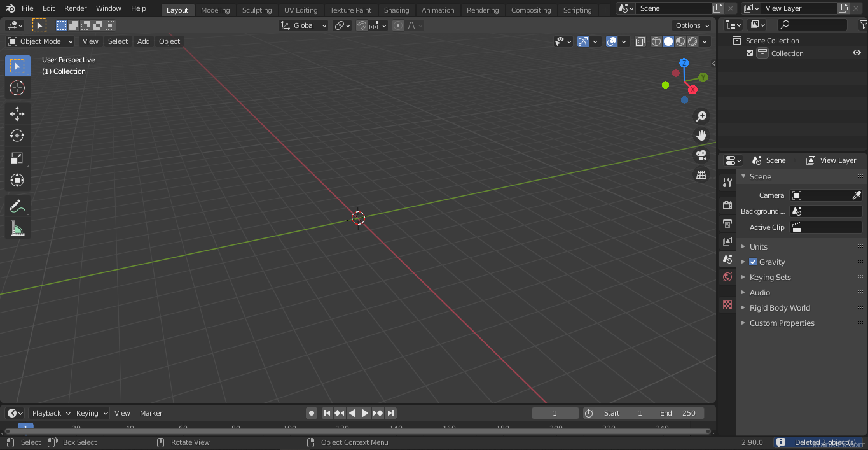The image size is (868, 450).
Task: Open the Render menu
Action: (x=75, y=8)
